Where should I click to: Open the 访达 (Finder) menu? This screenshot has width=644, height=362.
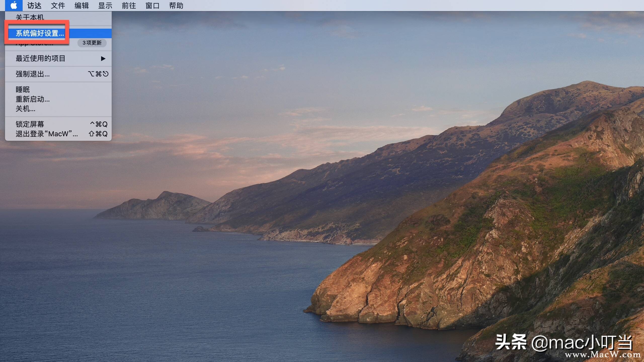click(34, 5)
